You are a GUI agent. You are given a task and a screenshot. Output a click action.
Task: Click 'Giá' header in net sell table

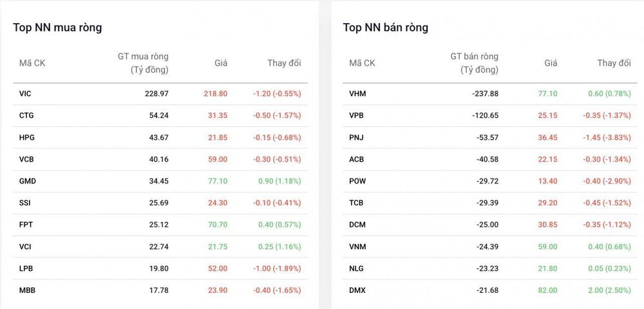coord(551,63)
